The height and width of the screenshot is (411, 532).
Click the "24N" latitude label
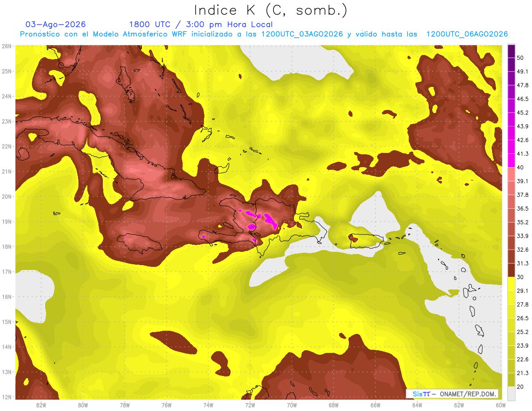click(x=6, y=96)
